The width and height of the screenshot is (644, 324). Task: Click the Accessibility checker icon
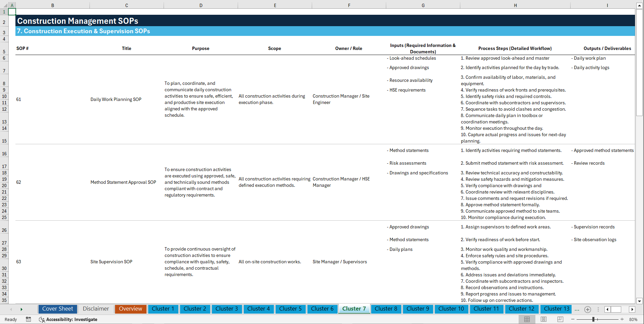coord(42,319)
